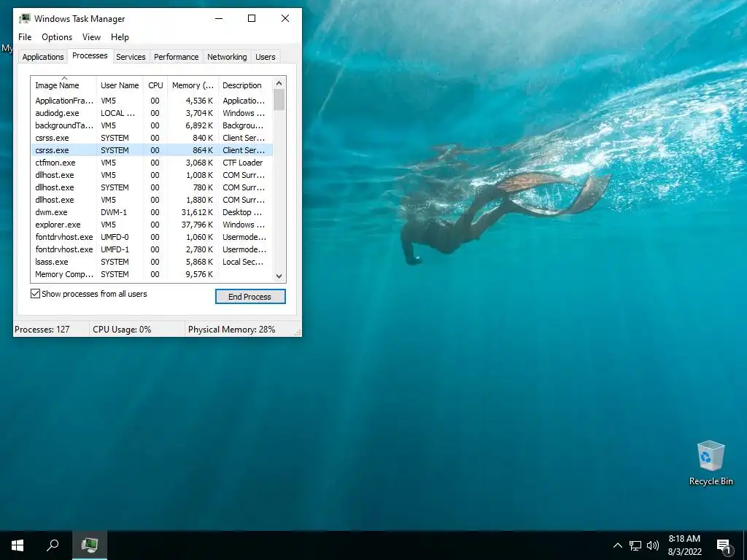Select csrss.exe row with 840 K
The image size is (747, 560).
click(x=152, y=138)
